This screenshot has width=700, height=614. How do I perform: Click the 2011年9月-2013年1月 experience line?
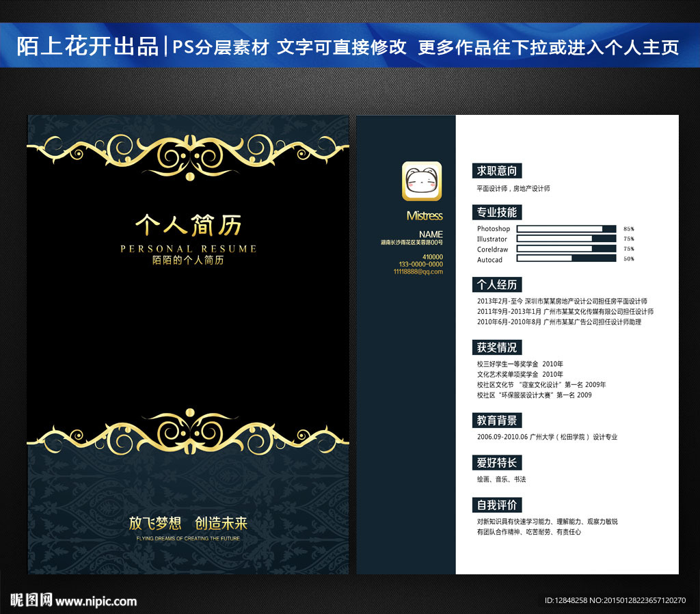[x=565, y=311]
